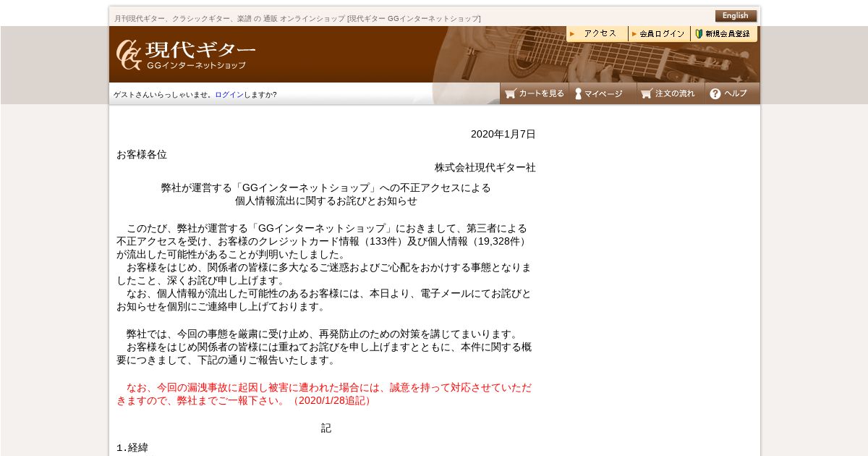Click the 現代ギター GG logo

186,54
